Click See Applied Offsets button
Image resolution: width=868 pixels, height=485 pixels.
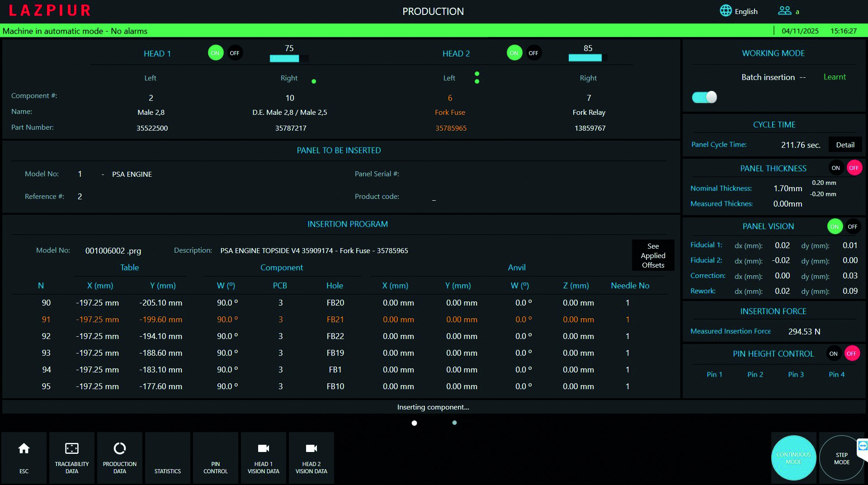[x=653, y=255]
